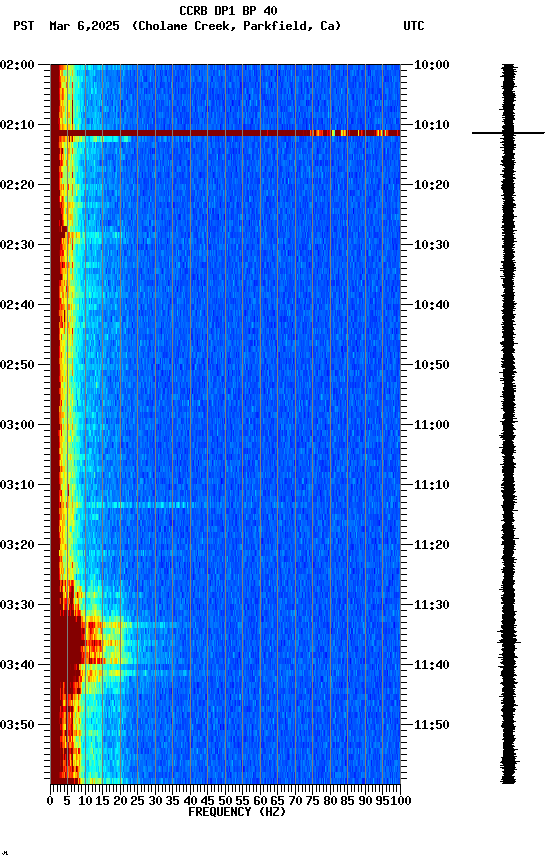
Task: Select the 02:40 PST time label
Action: tap(17, 305)
